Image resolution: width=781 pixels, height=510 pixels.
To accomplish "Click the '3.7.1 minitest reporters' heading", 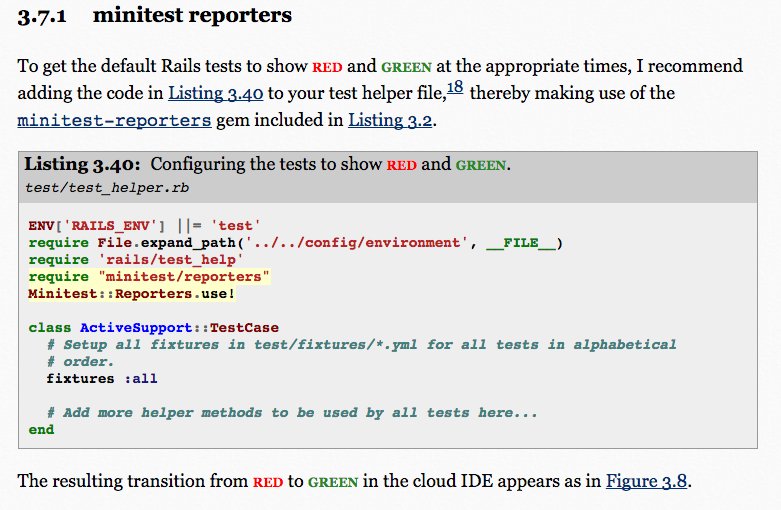I will 154,15.
